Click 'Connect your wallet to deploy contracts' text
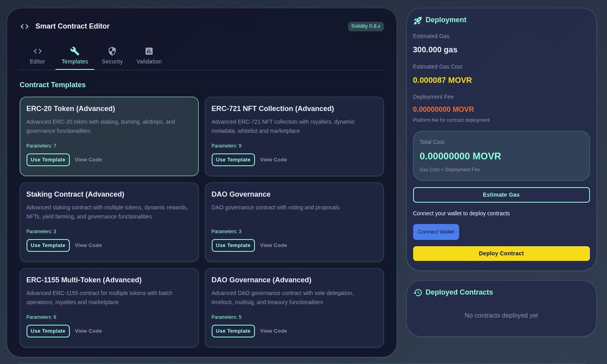This screenshot has height=364, width=607. point(461,213)
